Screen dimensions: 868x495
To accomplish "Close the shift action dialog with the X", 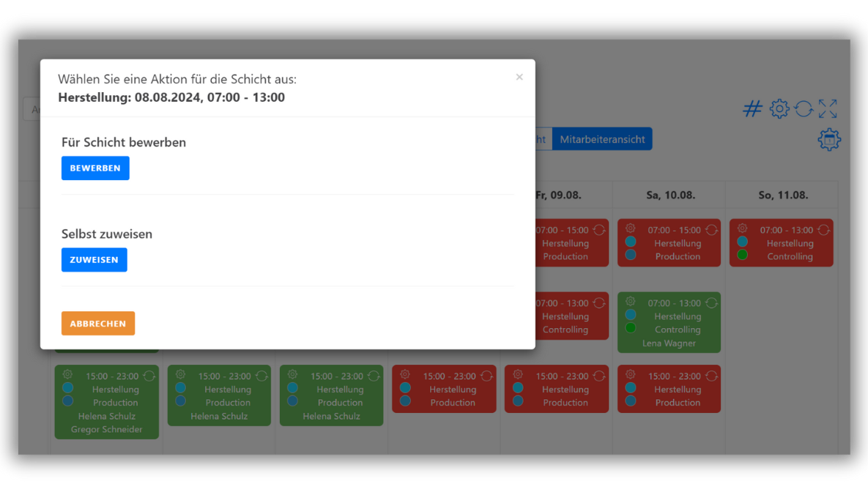I will 519,77.
